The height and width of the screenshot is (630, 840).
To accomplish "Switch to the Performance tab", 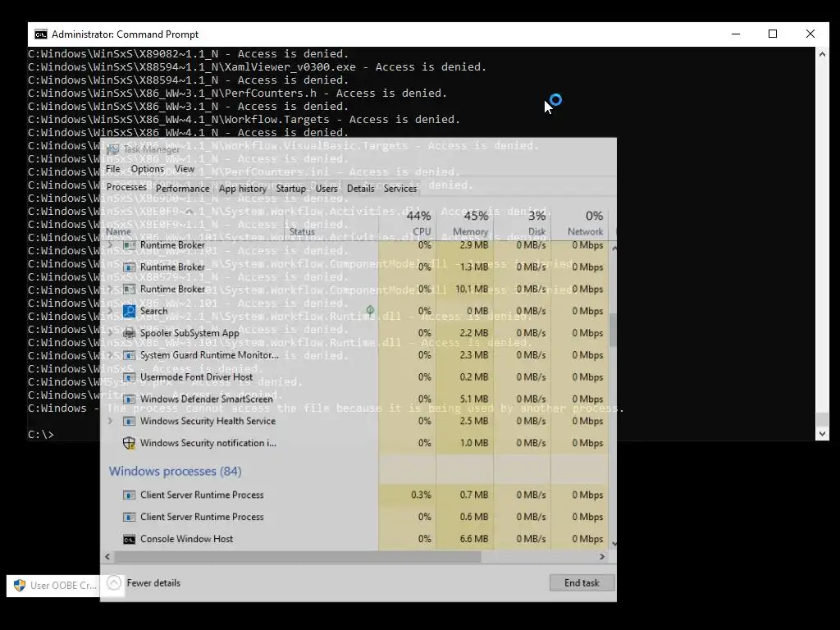I will (x=183, y=189).
